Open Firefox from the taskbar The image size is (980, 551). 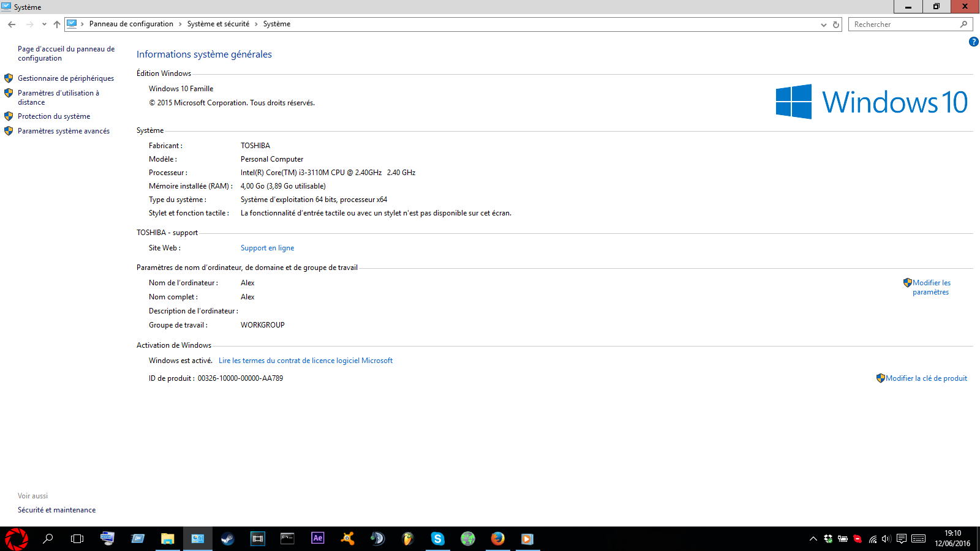[497, 539]
